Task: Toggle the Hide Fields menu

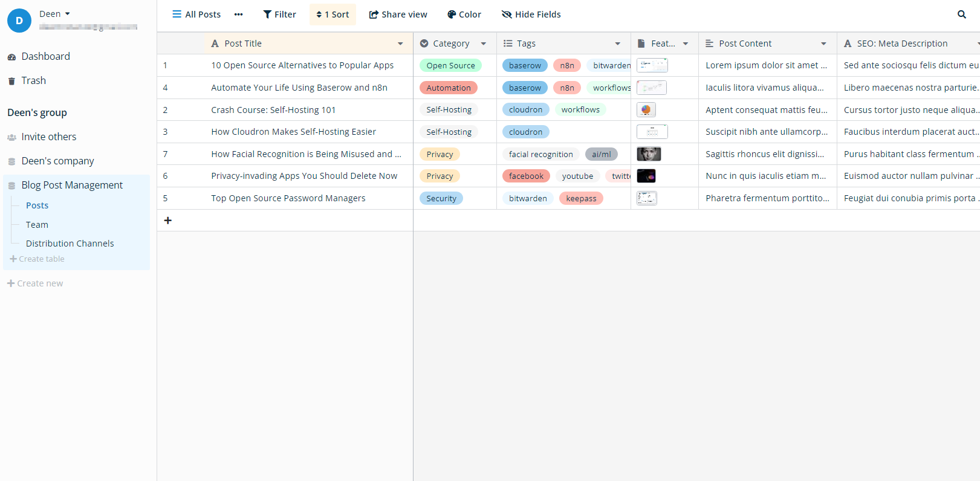Action: [531, 15]
